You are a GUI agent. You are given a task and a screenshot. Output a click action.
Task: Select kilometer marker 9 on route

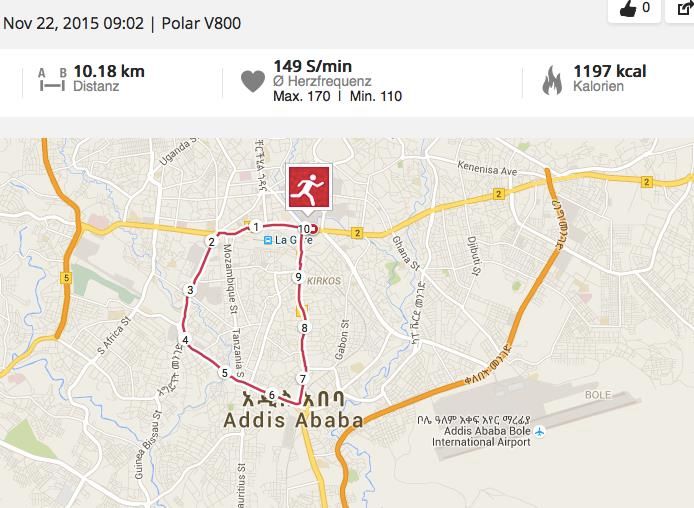coord(298,277)
